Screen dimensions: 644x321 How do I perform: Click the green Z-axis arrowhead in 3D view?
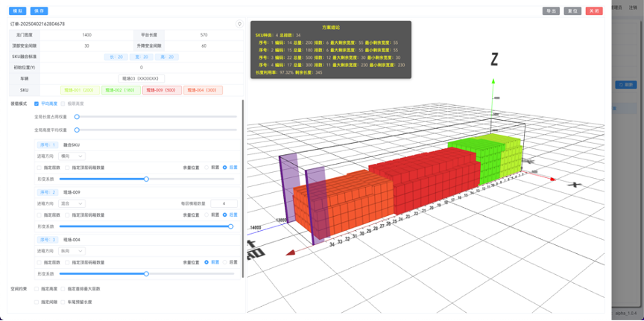point(493,82)
